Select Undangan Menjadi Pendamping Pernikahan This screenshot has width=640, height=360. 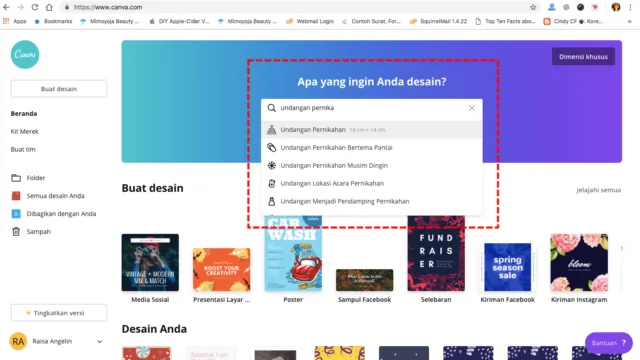click(x=372, y=201)
